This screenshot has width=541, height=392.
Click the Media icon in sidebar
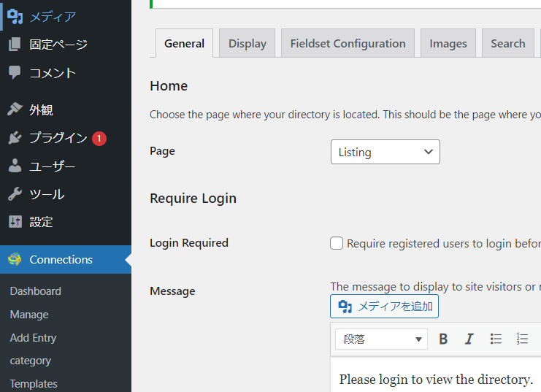[15, 17]
